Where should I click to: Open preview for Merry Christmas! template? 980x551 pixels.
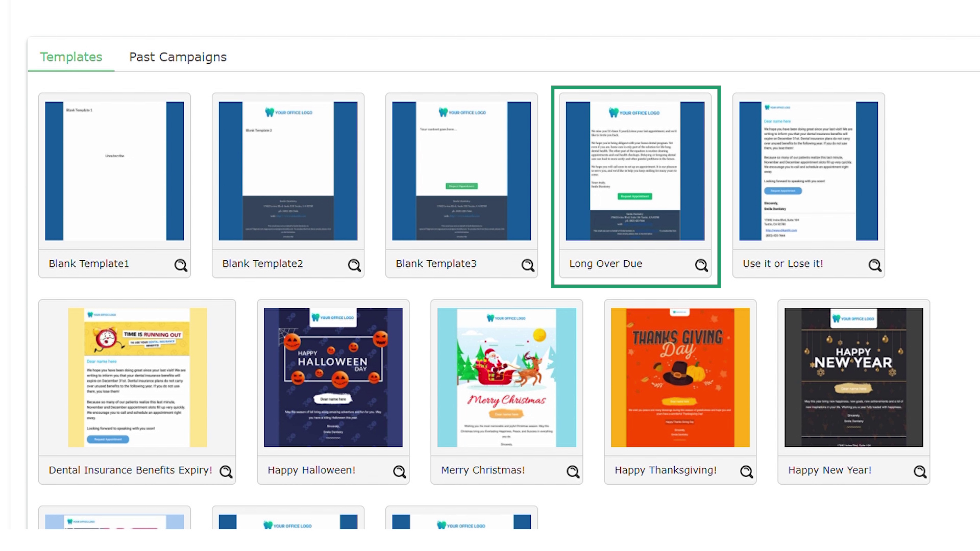[x=573, y=471]
